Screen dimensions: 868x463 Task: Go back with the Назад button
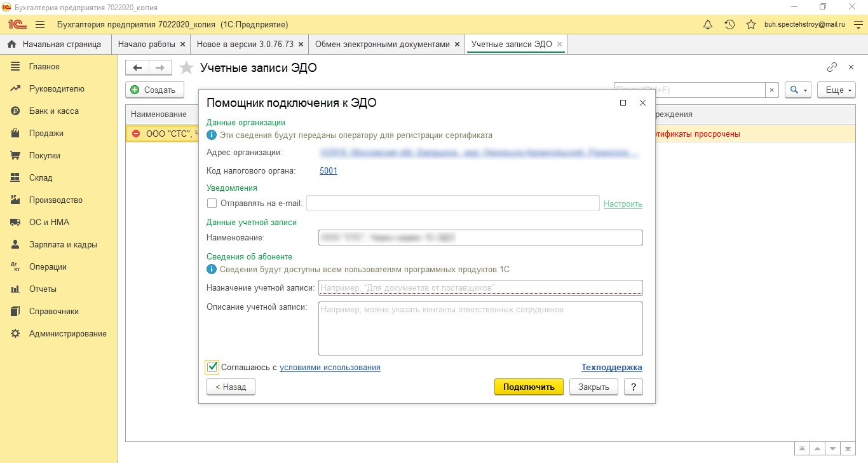coord(231,387)
